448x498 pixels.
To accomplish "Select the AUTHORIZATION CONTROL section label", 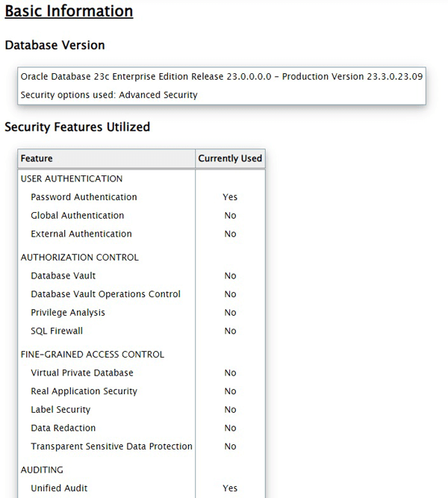I will coord(80,258).
